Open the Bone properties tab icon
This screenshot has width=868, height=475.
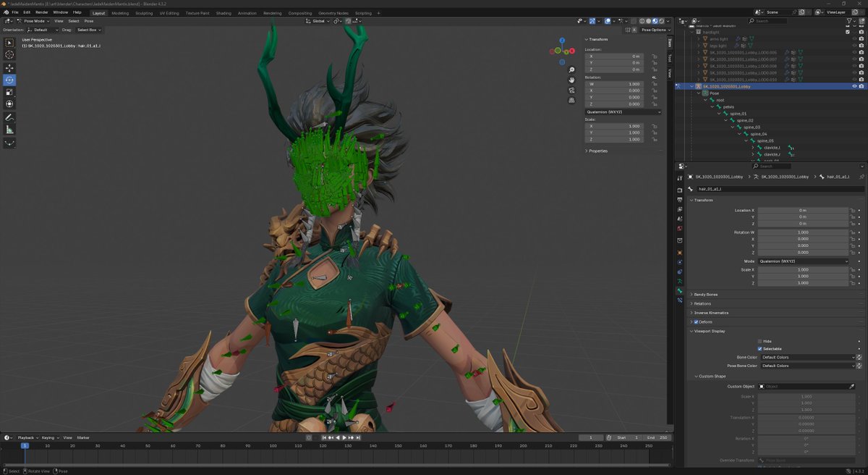coord(679,290)
